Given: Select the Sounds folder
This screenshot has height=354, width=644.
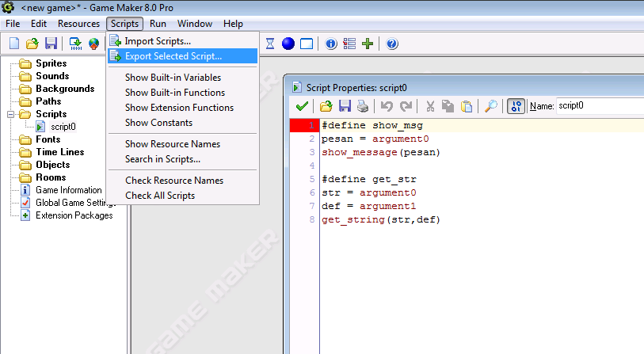Looking at the screenshot, I should point(52,76).
